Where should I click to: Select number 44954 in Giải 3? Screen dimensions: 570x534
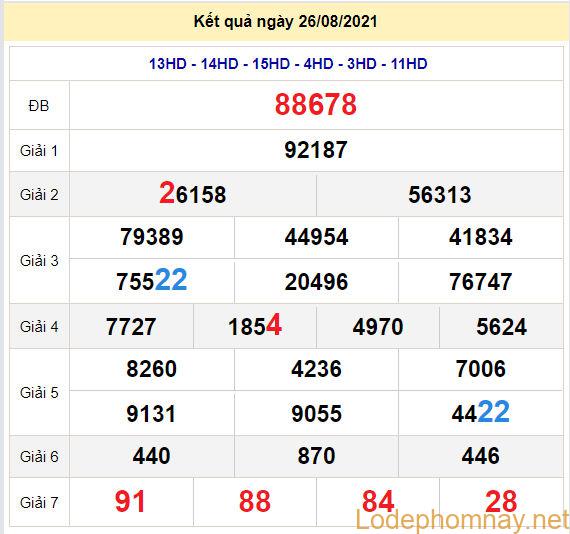pyautogui.click(x=316, y=237)
